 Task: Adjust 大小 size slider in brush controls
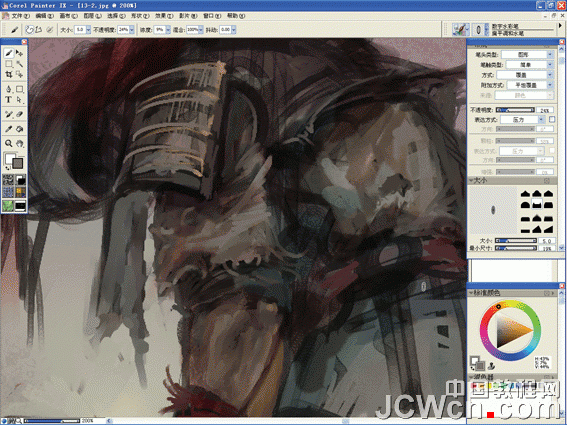pyautogui.click(x=515, y=241)
